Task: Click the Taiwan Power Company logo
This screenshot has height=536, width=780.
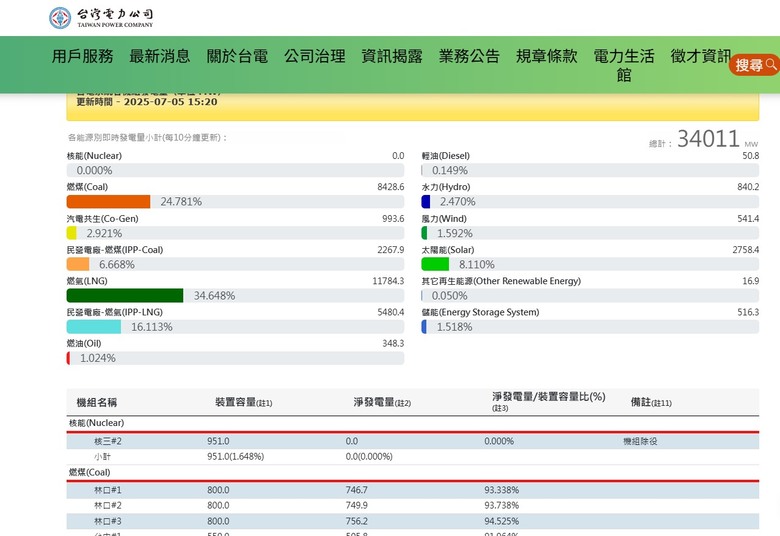Action: pyautogui.click(x=101, y=17)
